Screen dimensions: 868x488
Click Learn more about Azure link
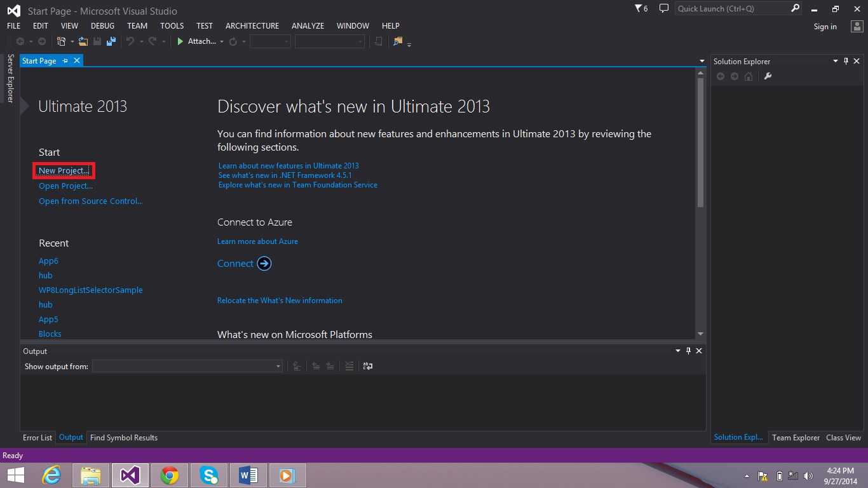pos(257,241)
